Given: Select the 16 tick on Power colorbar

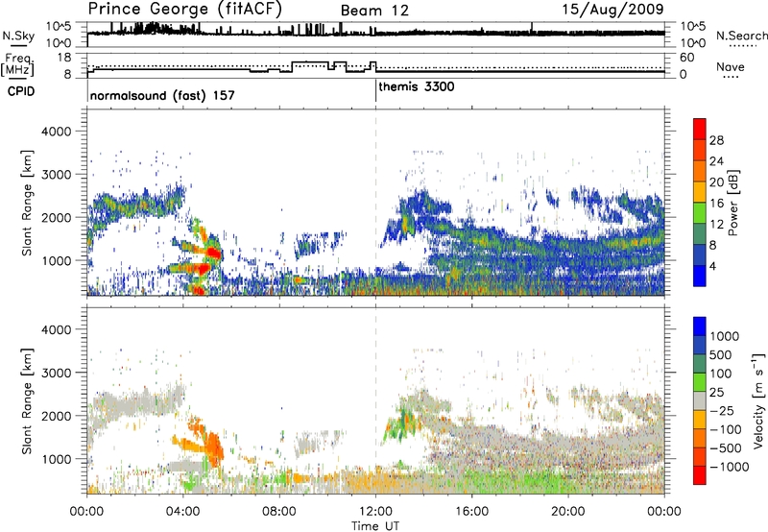Looking at the screenshot, I should [716, 204].
